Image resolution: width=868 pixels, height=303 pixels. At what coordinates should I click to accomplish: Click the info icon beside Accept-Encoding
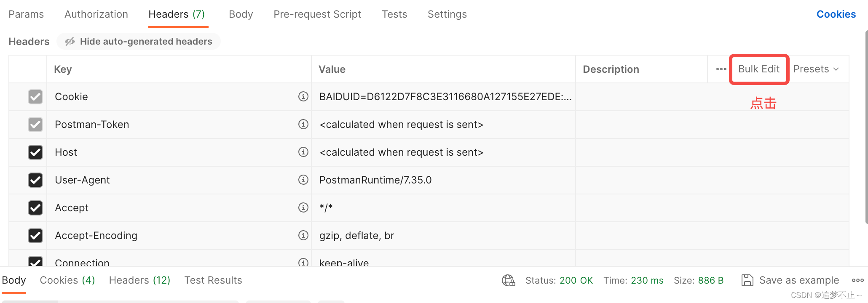coord(303,235)
